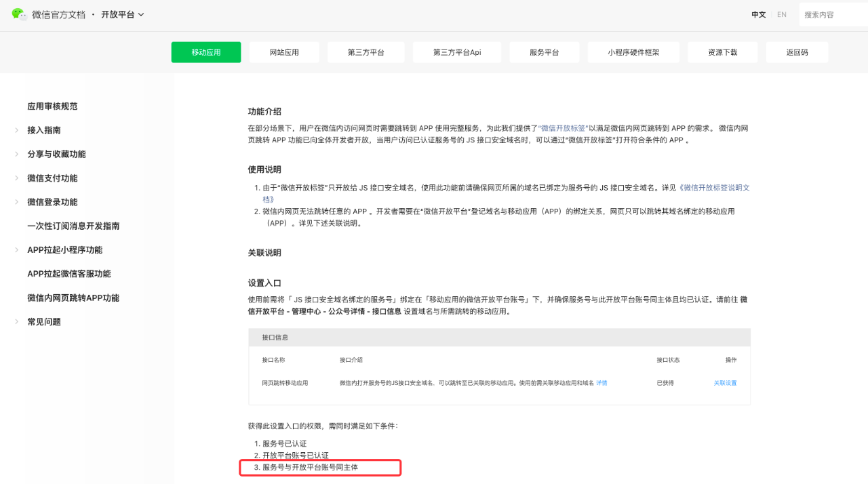Click the 使用说明 heading
Image resolution: width=868 pixels, height=484 pixels.
pos(264,169)
